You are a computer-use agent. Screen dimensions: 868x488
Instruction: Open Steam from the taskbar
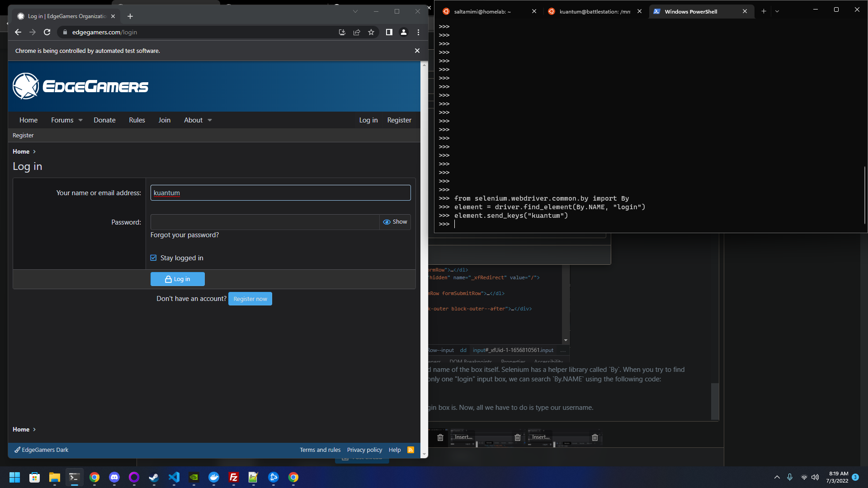pos(154,477)
